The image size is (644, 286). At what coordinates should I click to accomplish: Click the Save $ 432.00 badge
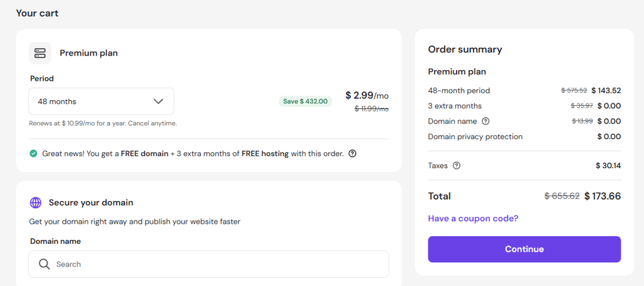(305, 101)
